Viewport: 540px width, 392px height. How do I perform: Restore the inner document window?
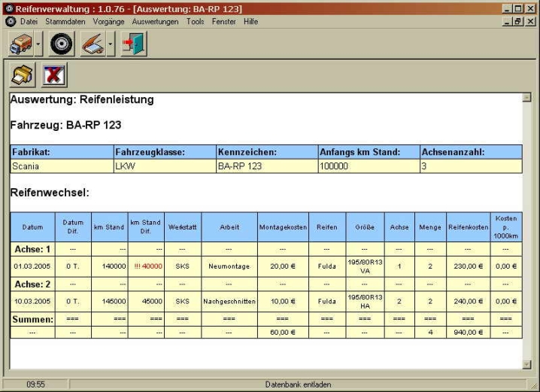pos(518,22)
